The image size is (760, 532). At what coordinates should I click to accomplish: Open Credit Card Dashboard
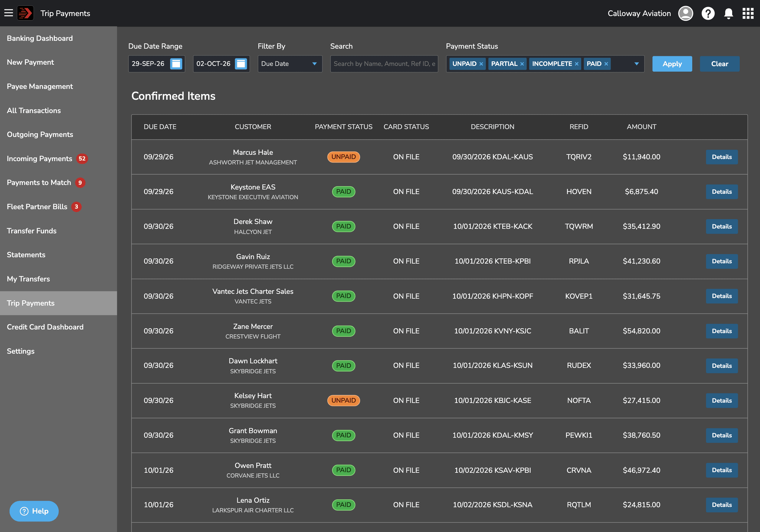(x=59, y=327)
